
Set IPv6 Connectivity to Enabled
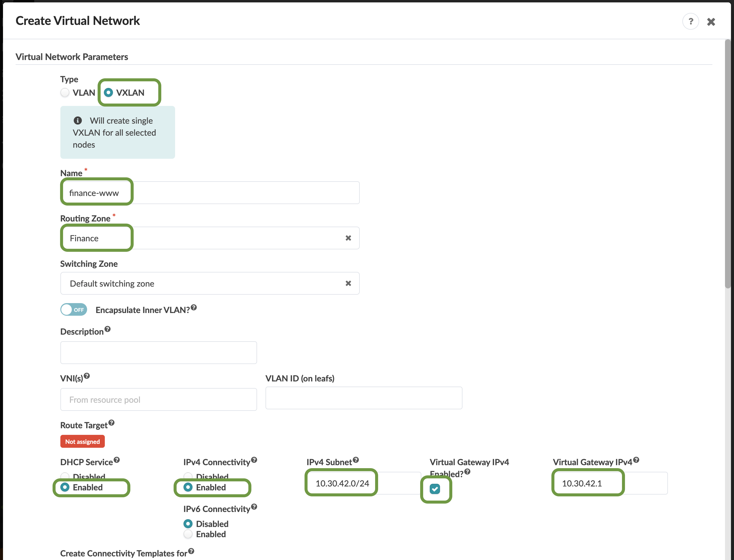click(x=188, y=534)
